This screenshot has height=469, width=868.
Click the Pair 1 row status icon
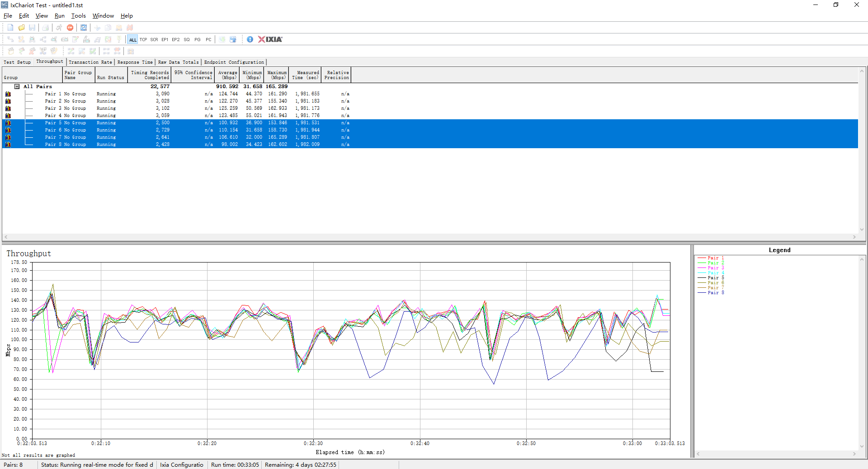click(8, 94)
